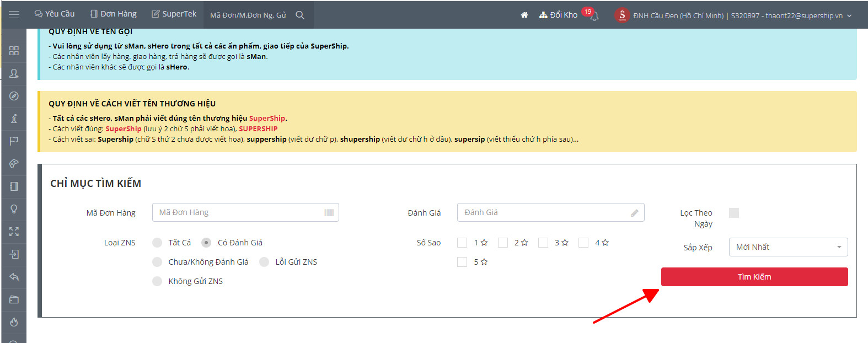Click barcode icon in Mã Đơn Hàng field

(329, 213)
